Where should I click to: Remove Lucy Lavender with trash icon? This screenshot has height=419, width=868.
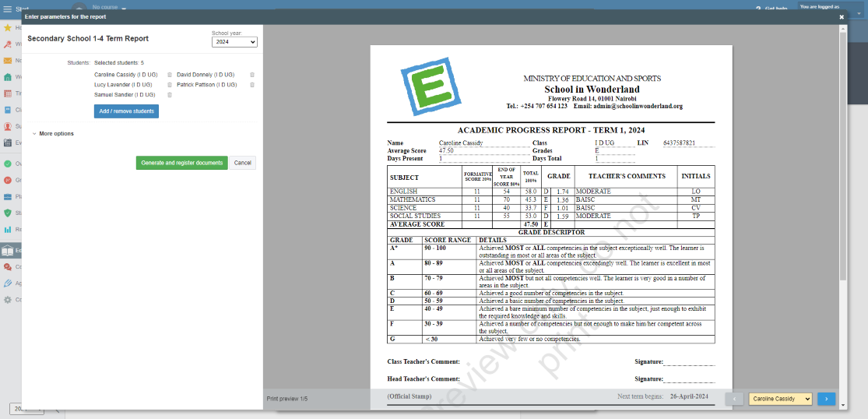(170, 85)
